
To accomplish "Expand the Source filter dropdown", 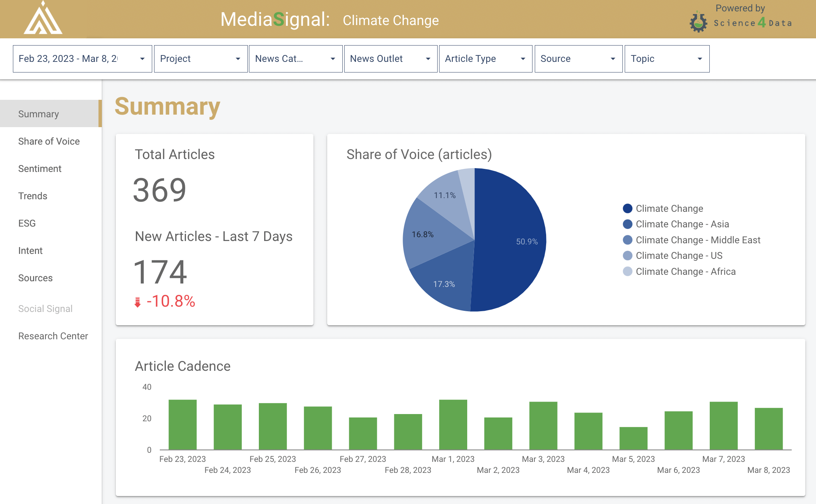I will pos(578,59).
